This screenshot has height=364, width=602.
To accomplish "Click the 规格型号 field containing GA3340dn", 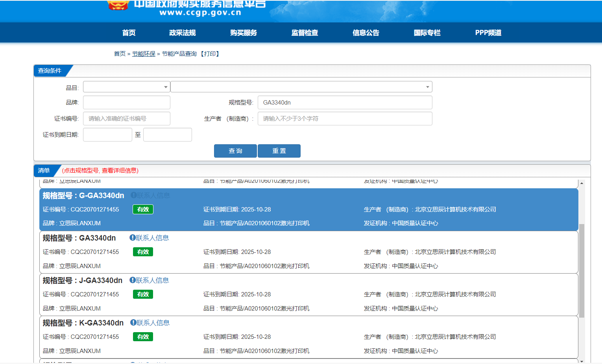I will pyautogui.click(x=345, y=103).
